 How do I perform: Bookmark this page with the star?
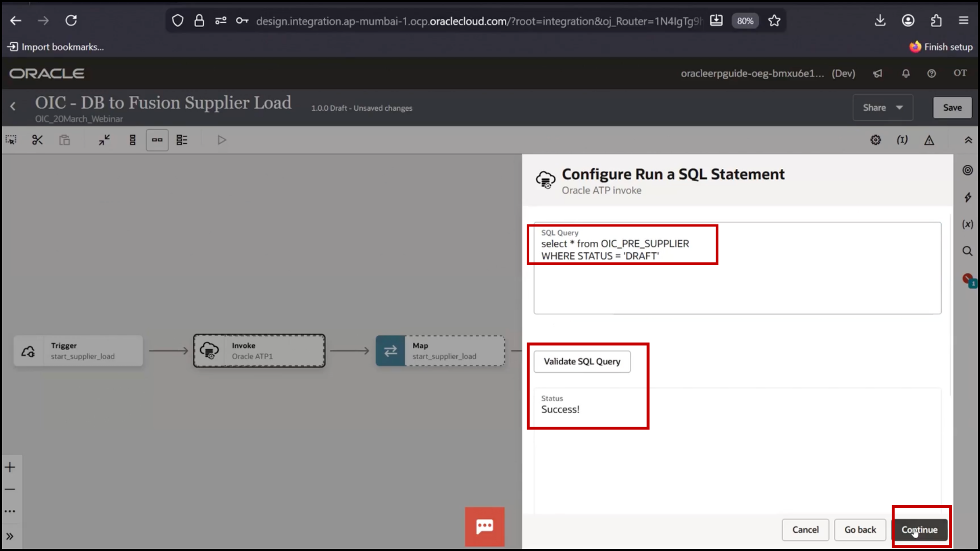coord(774,21)
